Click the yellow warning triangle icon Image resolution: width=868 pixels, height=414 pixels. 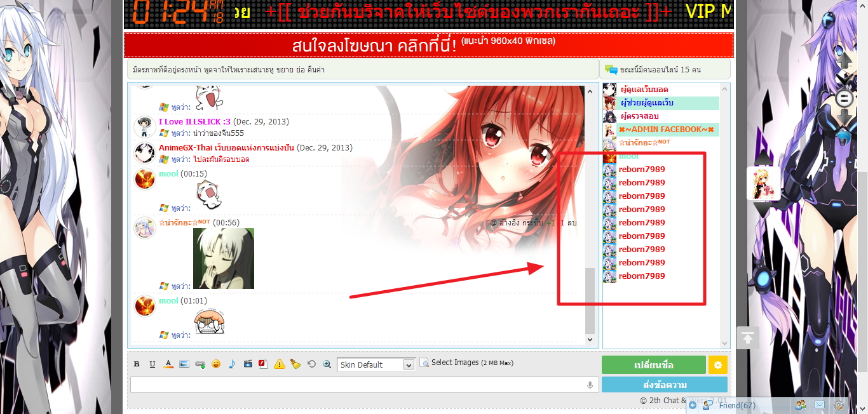(x=279, y=364)
